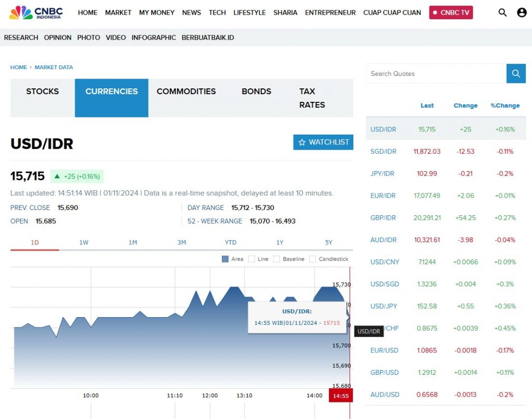This screenshot has height=419, width=532.
Task: Open the search magnifier in the header
Action: 502,12
